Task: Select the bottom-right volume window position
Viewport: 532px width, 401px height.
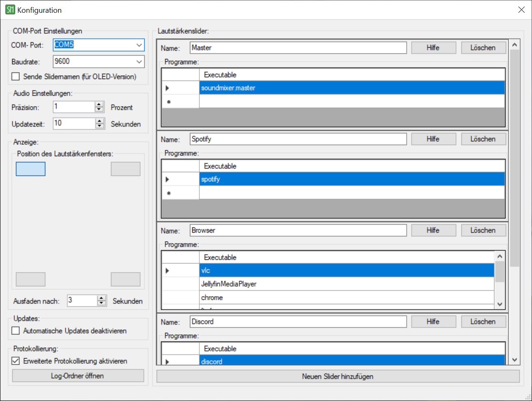Action: pos(125,279)
